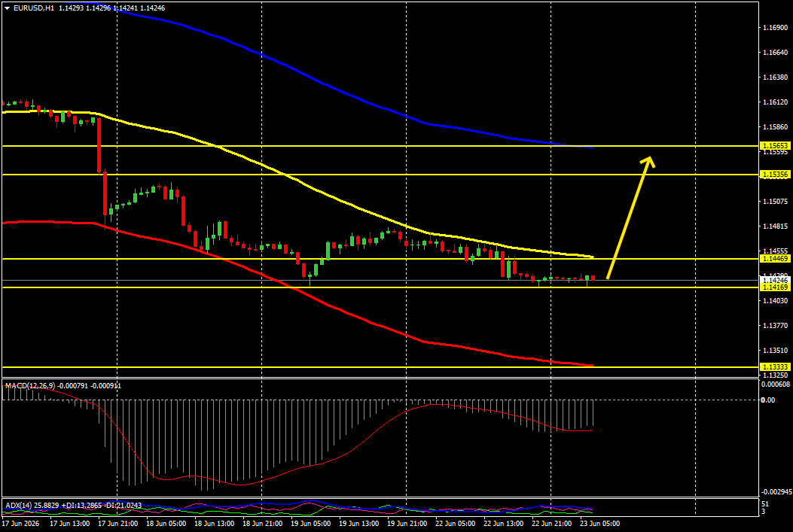Select the 1.13333 support level label
Screen dimensions: 793x532
[776, 366]
